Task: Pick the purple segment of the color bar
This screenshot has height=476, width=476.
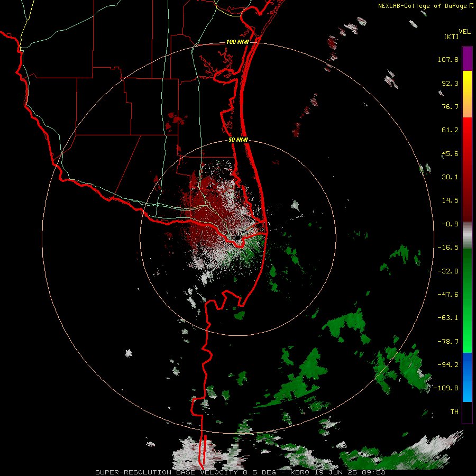Action: [467, 59]
